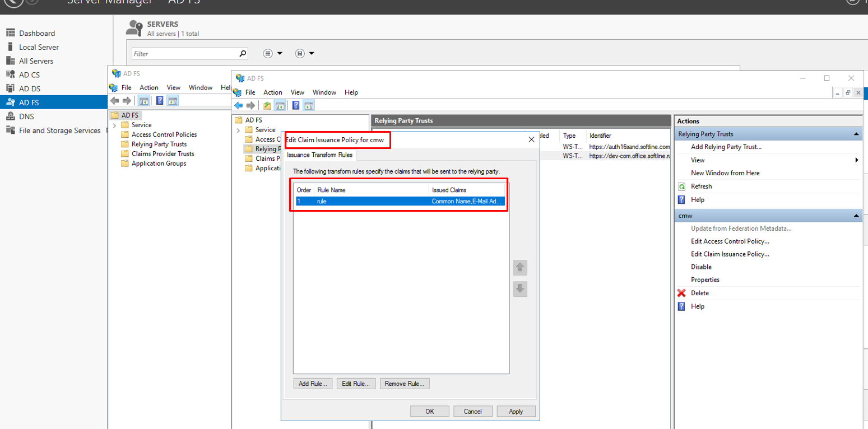This screenshot has height=429, width=868.
Task: Click red Delete X icon in Actions pane
Action: coord(681,293)
